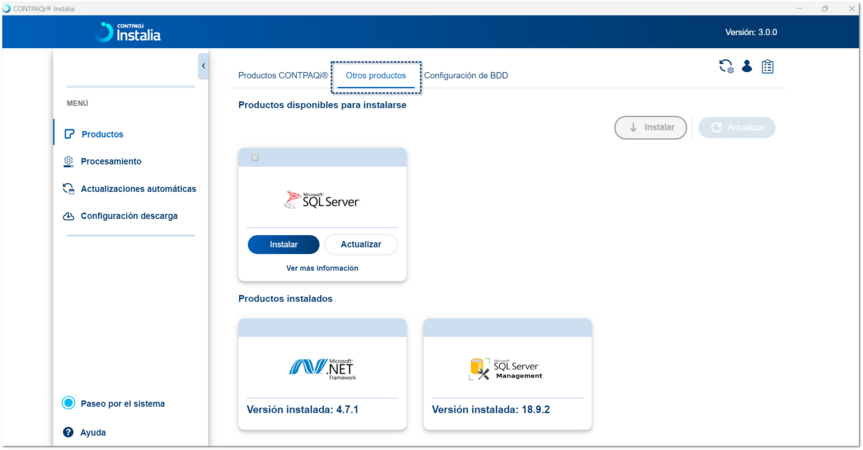
Task: Click the Actualizaciones automáticas sync icon
Action: click(68, 189)
